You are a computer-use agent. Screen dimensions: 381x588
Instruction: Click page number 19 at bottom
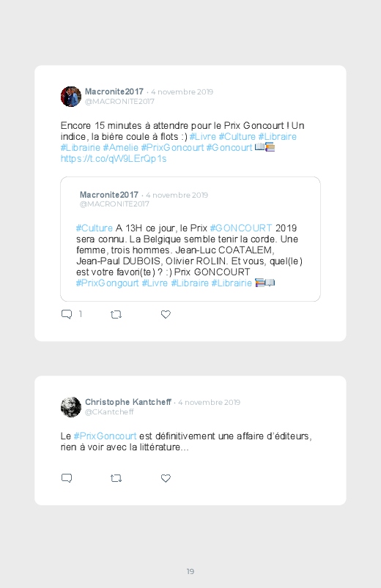pyautogui.click(x=190, y=571)
